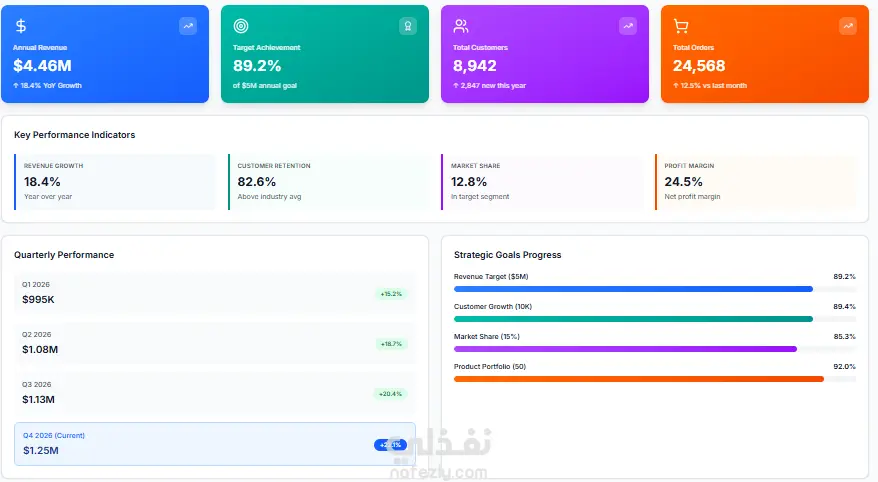878x482 pixels.
Task: Click the +20.4% badge in Q3 row
Action: point(390,394)
